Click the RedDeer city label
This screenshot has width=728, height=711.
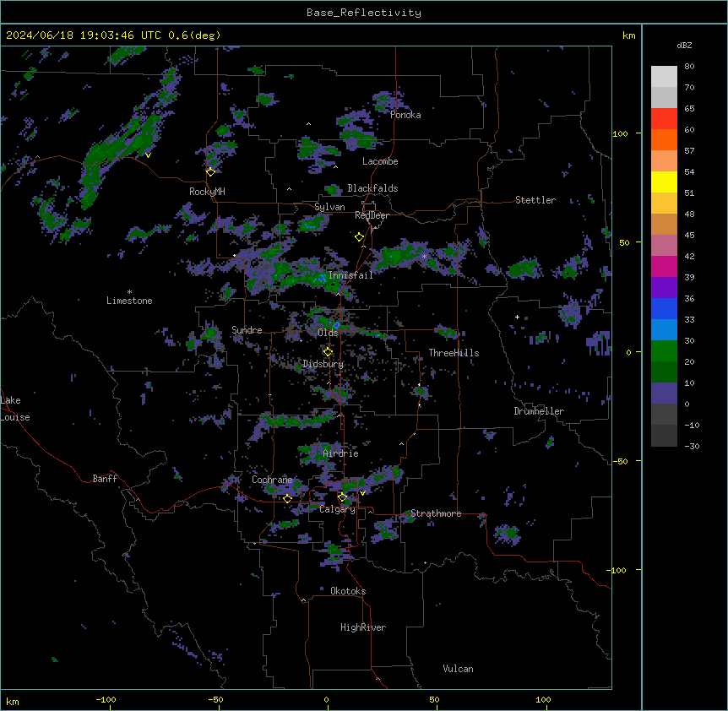point(372,215)
